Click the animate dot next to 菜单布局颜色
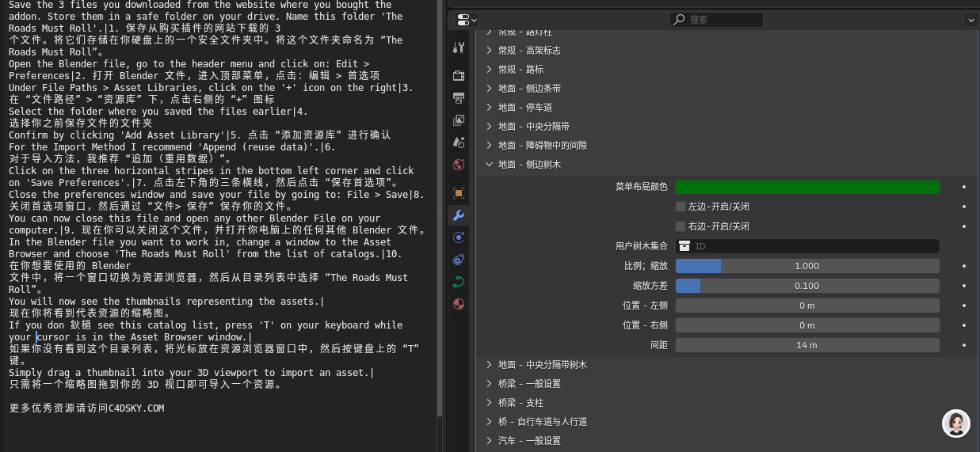 (x=964, y=188)
